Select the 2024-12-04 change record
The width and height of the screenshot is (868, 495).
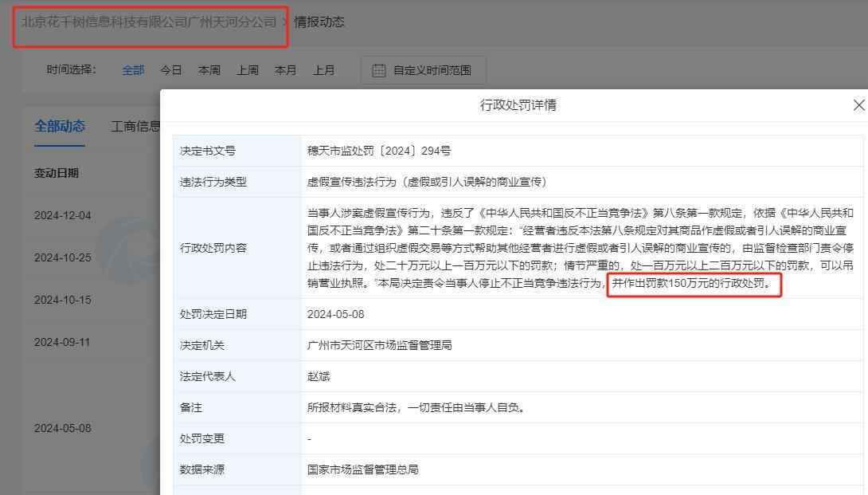(x=63, y=215)
